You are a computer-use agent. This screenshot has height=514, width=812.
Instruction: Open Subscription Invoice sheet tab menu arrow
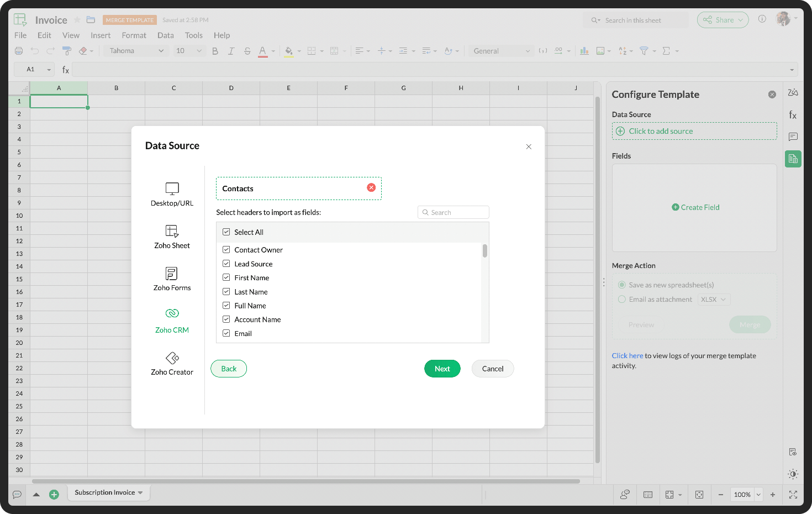tap(140, 492)
